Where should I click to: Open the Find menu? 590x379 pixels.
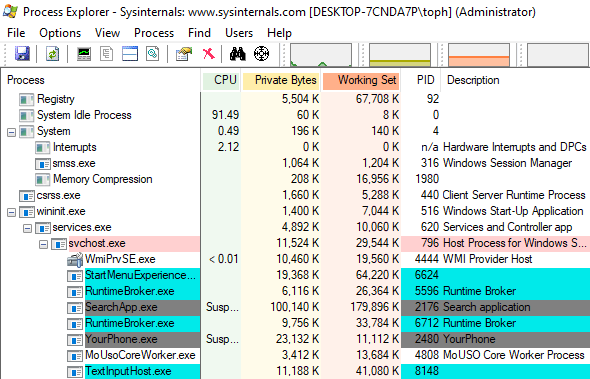click(x=199, y=33)
